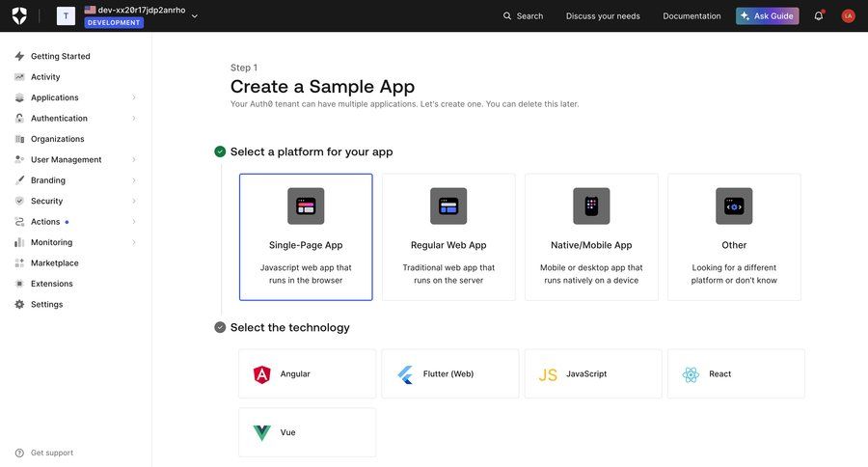The width and height of the screenshot is (868, 467).
Task: Click the Regular Web App card title
Action: coord(448,245)
